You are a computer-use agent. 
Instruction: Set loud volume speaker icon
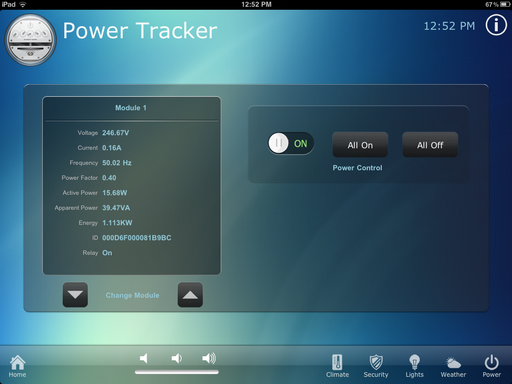click(209, 358)
